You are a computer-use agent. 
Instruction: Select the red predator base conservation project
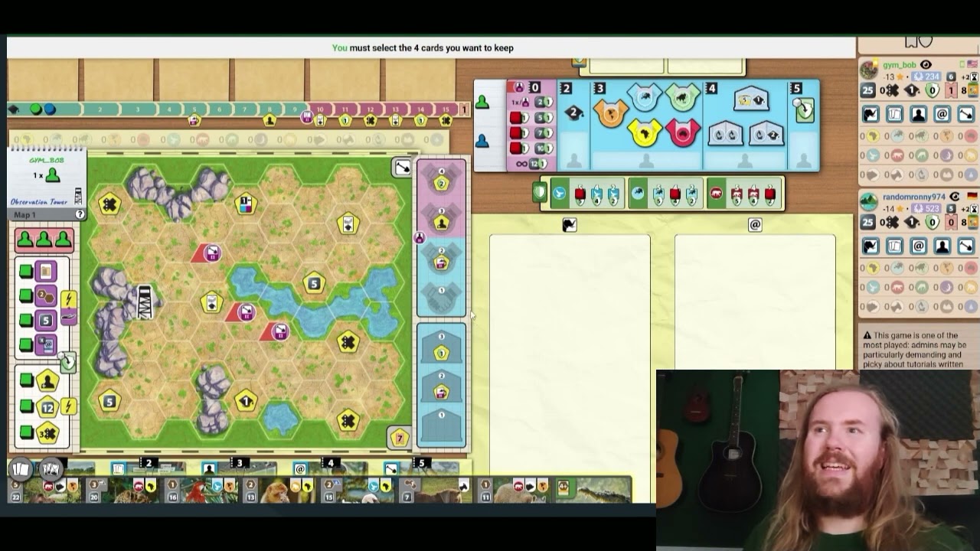click(744, 194)
